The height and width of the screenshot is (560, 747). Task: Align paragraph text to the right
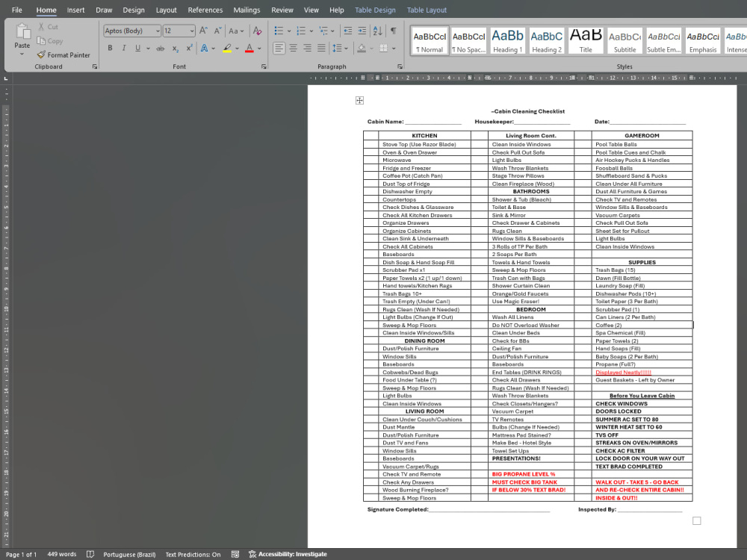307,48
